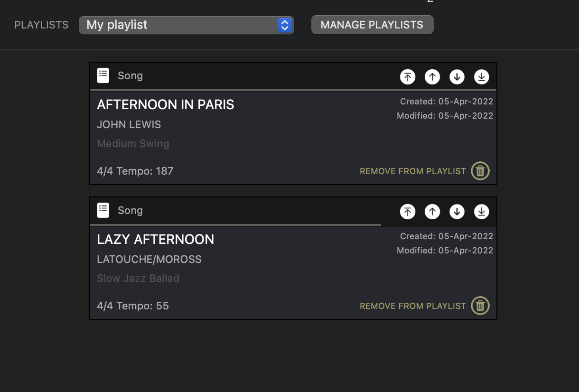579x392 pixels.
Task: Move Lazy Afternoon to top of playlist
Action: click(x=408, y=212)
